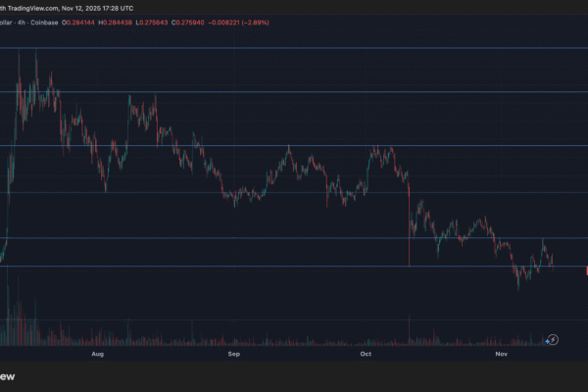Screen dimensions: 588x392
Task: Click the lightning bolt icon beside latest volume bars
Action: tap(553, 339)
